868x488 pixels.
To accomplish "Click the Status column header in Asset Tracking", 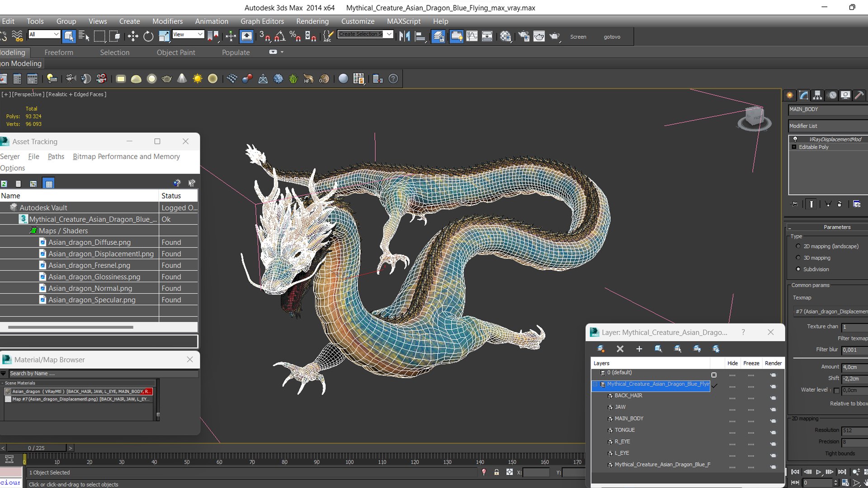I will [x=178, y=196].
